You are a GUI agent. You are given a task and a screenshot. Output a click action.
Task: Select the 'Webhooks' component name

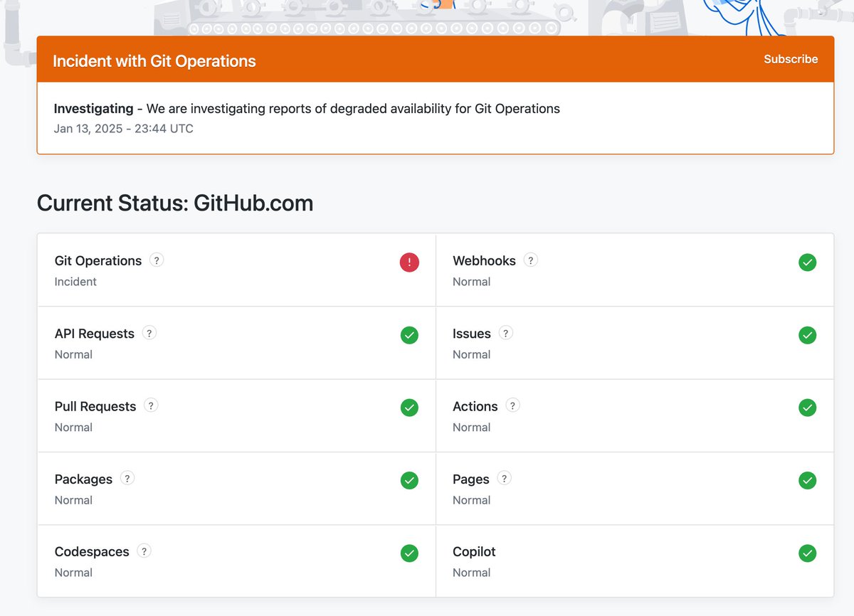click(x=484, y=261)
